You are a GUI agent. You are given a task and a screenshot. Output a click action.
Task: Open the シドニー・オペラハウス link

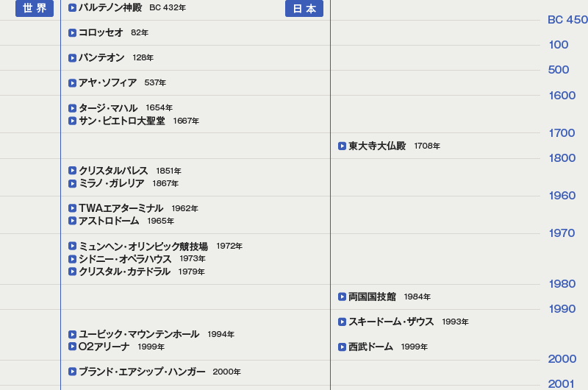(125, 259)
